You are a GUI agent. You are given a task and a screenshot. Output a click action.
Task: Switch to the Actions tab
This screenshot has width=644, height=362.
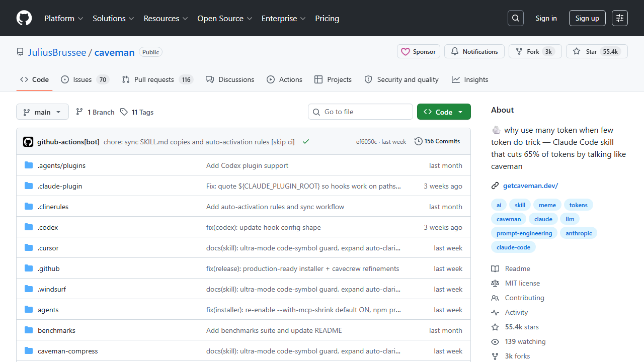pyautogui.click(x=284, y=79)
